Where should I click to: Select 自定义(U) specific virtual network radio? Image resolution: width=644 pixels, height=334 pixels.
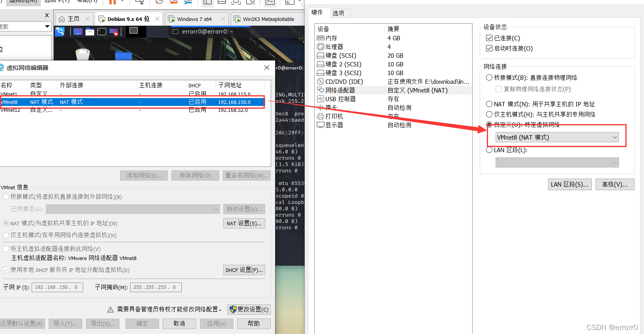click(x=489, y=125)
